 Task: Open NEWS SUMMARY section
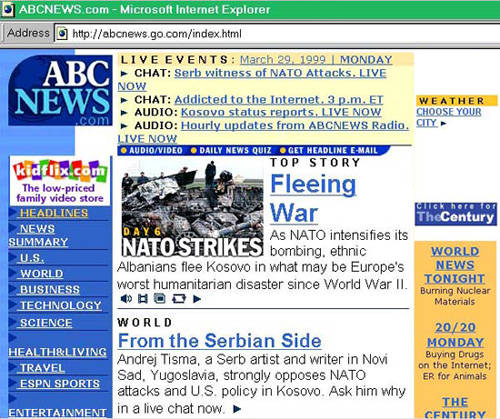pos(38,235)
